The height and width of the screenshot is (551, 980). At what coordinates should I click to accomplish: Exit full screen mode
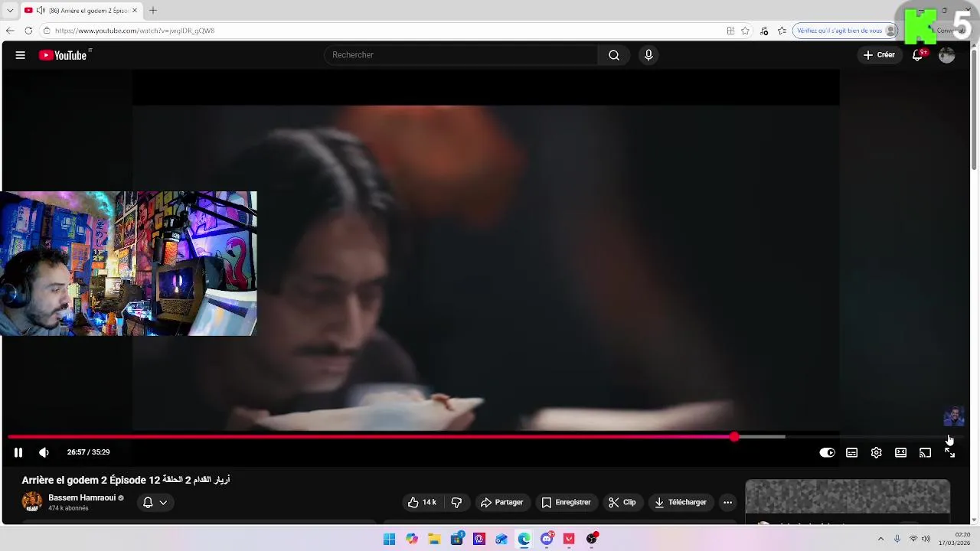949,452
